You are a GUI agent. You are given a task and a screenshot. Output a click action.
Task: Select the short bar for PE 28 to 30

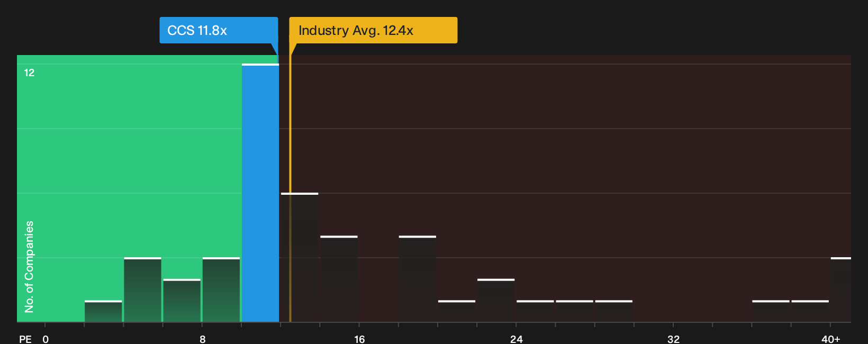pyautogui.click(x=614, y=311)
